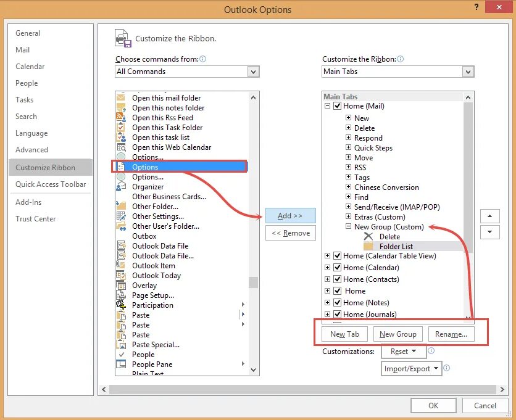
Task: Expand the Quick Steps tree node
Action: tap(349, 147)
